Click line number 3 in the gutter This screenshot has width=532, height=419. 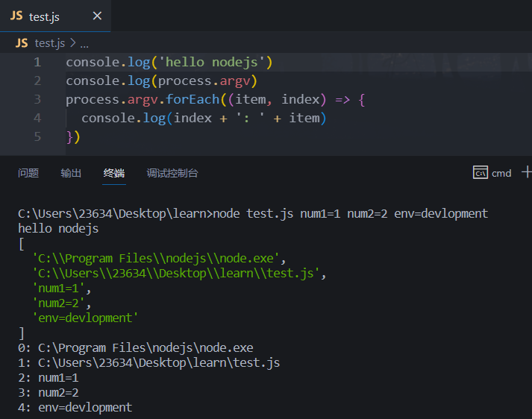pos(37,100)
